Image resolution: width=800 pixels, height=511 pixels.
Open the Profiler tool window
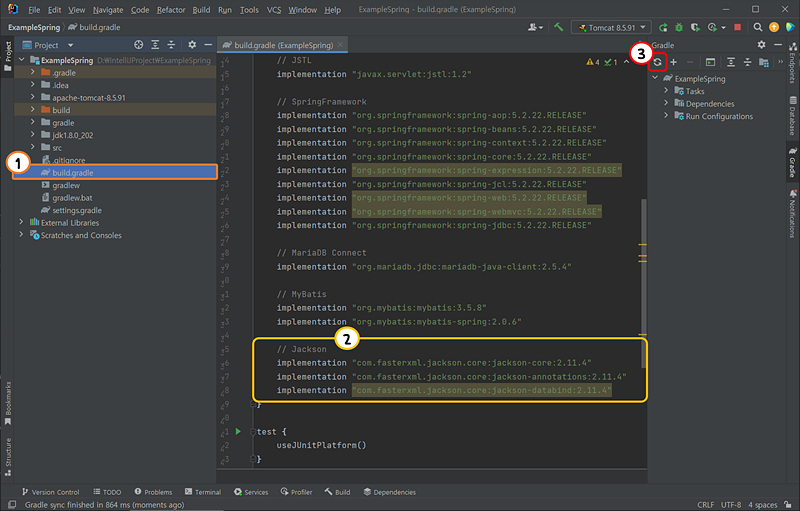pyautogui.click(x=296, y=492)
